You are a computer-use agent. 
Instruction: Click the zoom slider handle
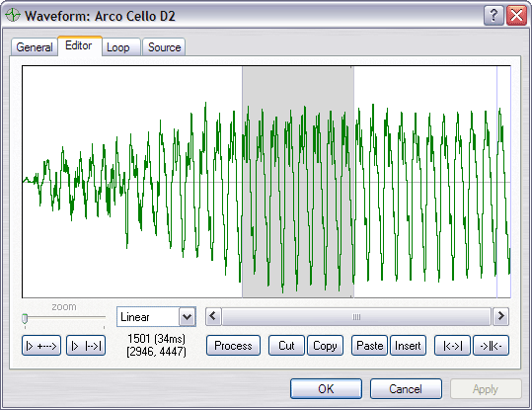(25, 319)
